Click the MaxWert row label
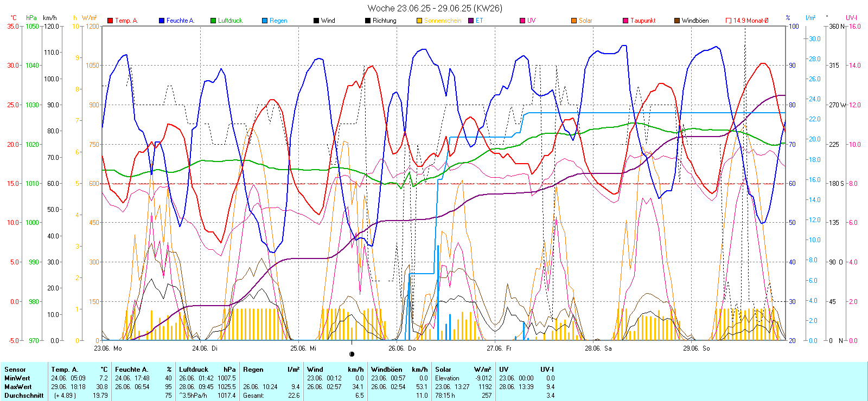The image size is (868, 401). 18,387
